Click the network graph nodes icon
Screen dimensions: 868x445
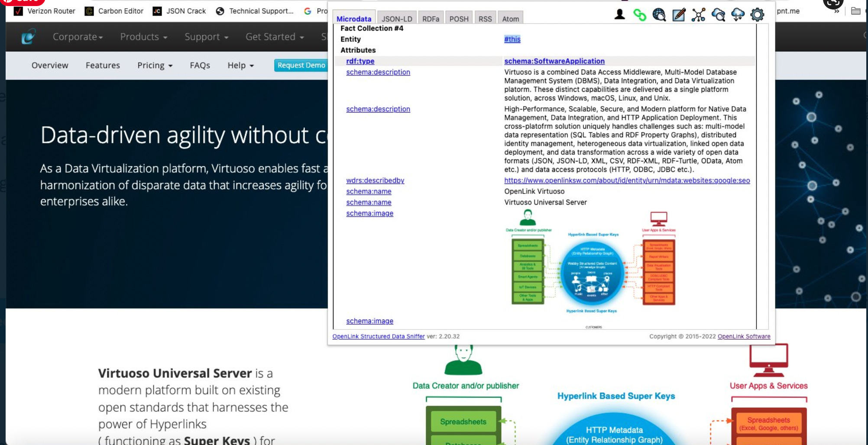(698, 15)
